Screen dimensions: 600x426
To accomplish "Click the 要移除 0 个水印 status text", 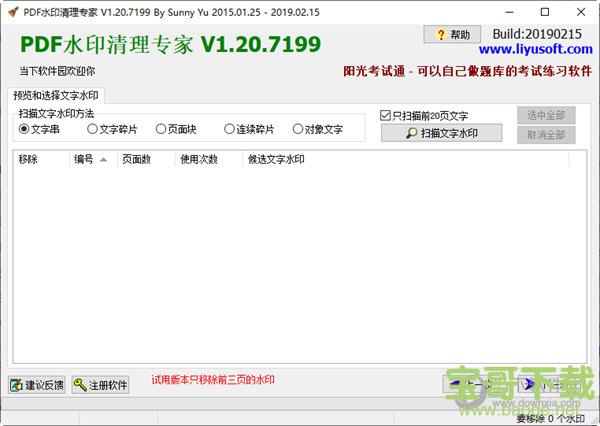I will point(551,419).
